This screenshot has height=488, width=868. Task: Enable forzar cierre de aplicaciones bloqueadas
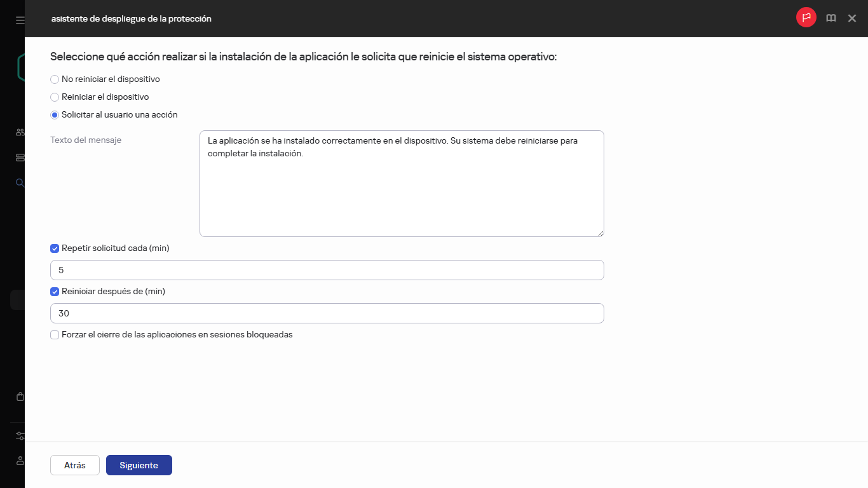pyautogui.click(x=55, y=334)
